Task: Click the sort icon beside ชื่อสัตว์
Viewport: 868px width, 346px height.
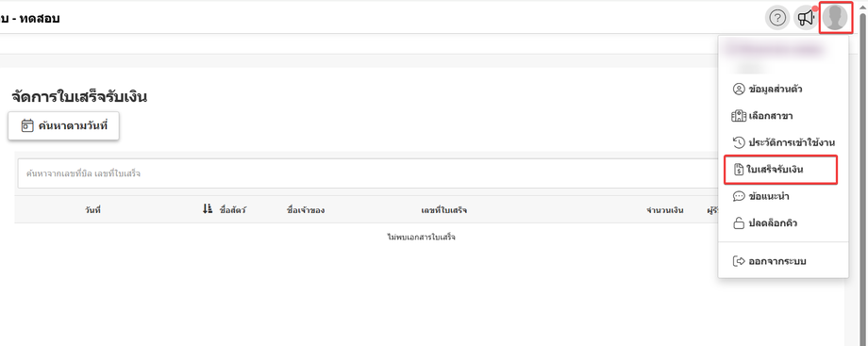Action: (x=208, y=209)
